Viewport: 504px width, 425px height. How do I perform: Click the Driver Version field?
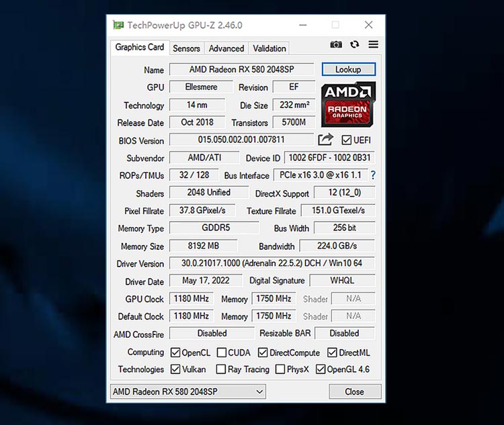(x=272, y=263)
